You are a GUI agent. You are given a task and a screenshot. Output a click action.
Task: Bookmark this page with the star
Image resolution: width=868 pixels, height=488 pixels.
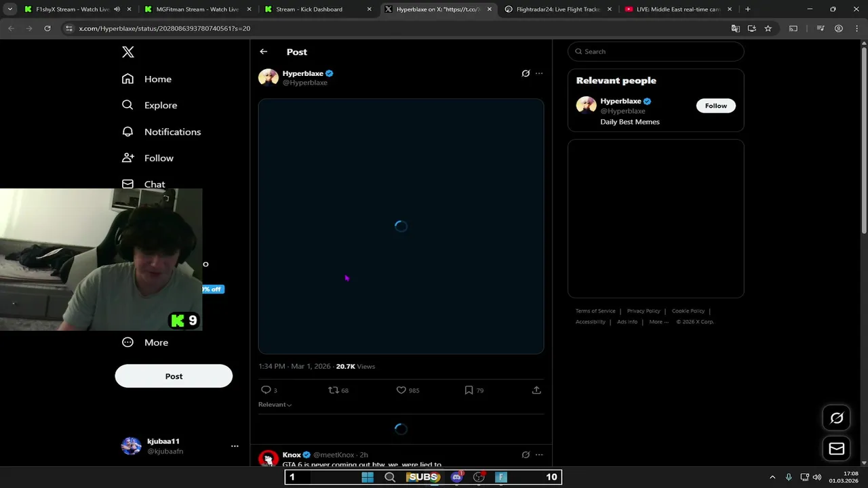click(768, 28)
